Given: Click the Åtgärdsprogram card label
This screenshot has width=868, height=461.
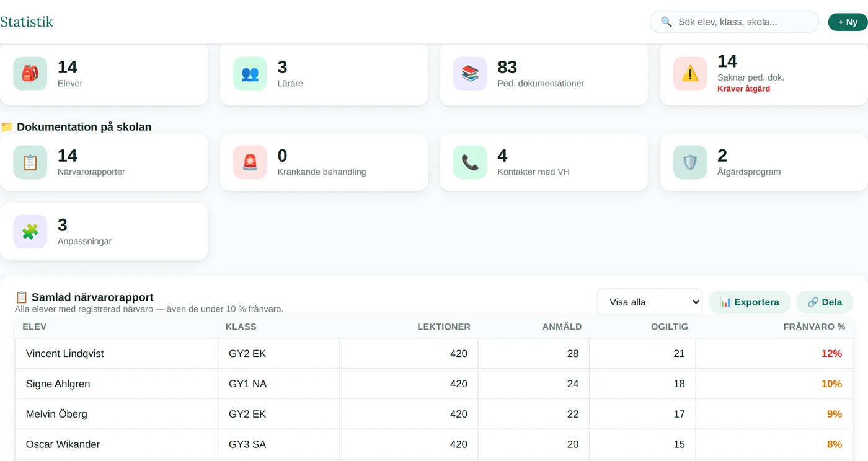Looking at the screenshot, I should (749, 172).
